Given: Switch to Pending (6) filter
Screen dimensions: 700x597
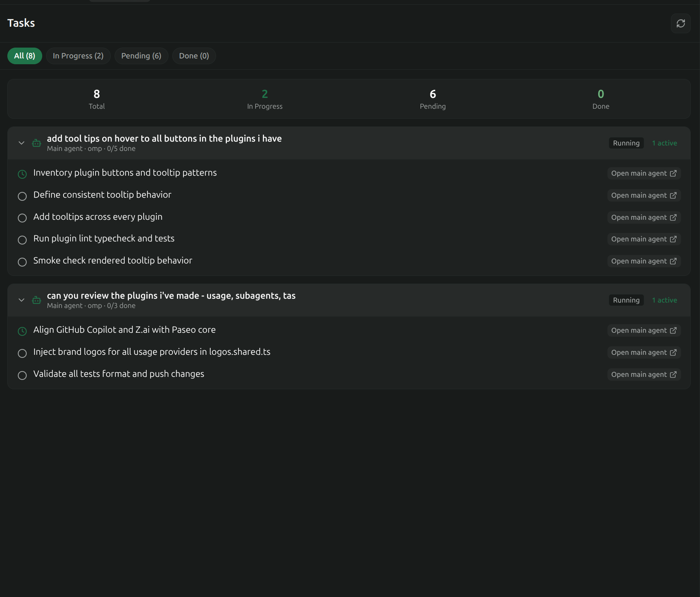Looking at the screenshot, I should pos(141,56).
